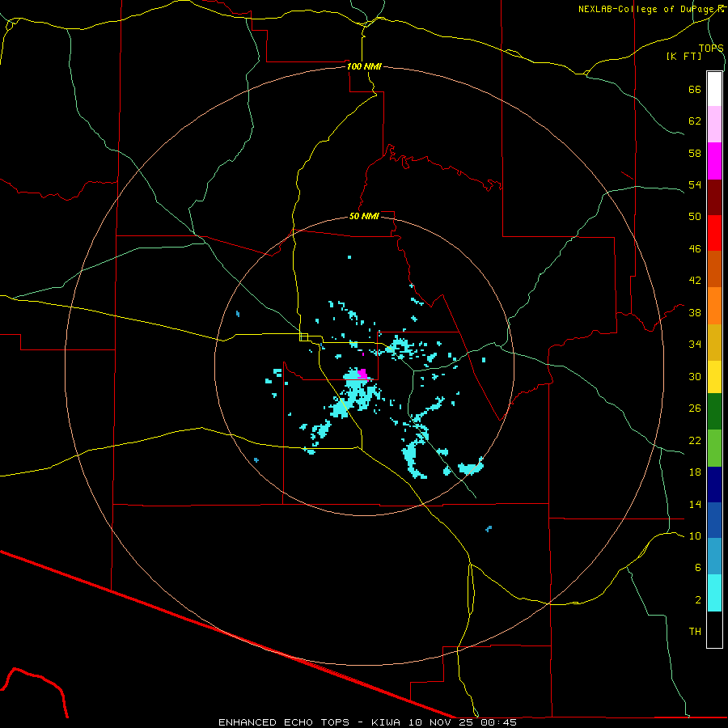Click the cyan 2 K FT legend swatch
Screen dimensions: 728x728
coord(714,593)
